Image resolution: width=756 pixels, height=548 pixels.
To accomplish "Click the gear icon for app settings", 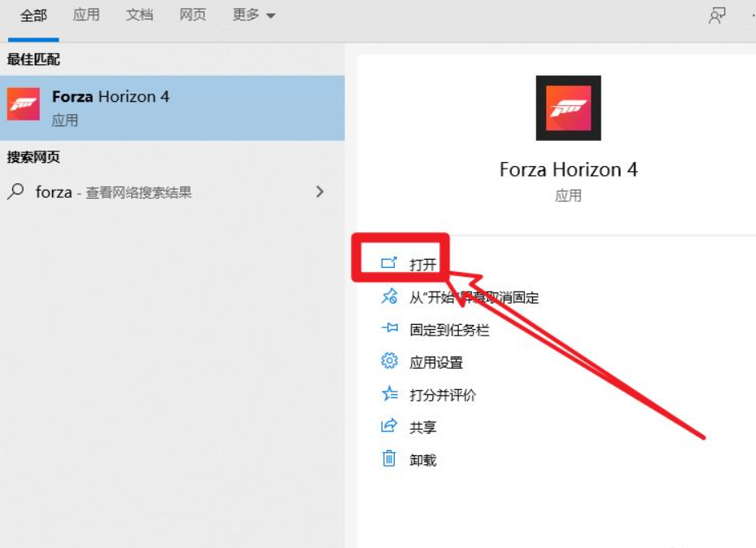I will [390, 361].
